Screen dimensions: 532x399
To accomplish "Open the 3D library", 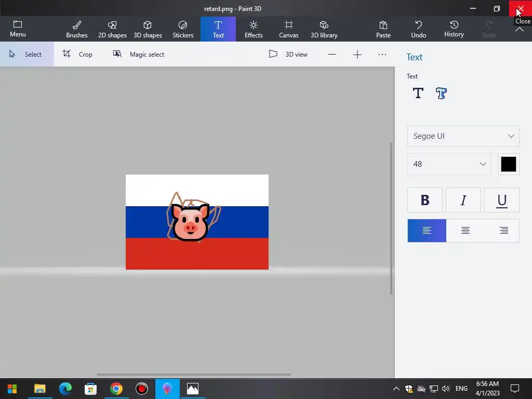I will coord(324,29).
